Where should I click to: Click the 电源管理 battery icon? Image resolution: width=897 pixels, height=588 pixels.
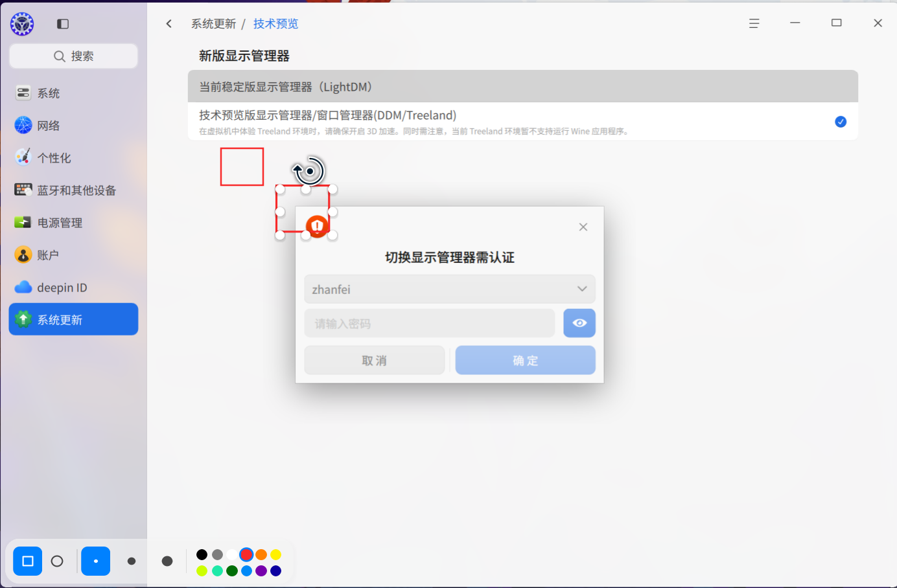23,222
